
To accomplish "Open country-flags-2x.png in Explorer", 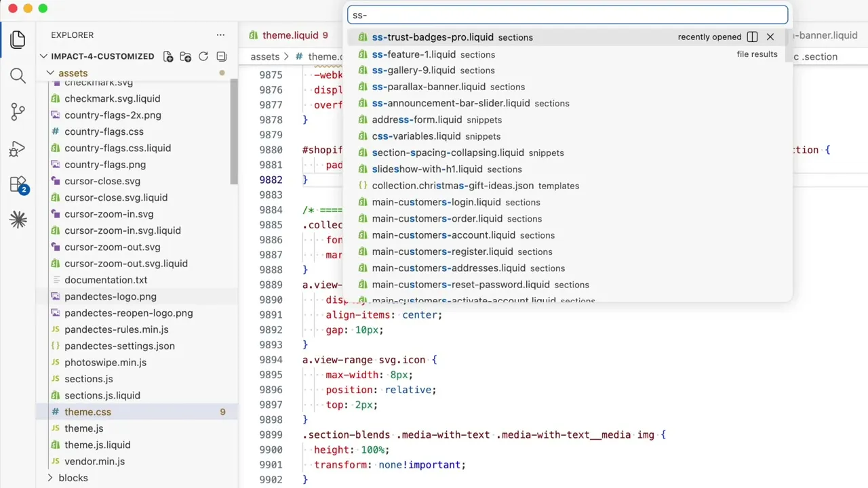I will [113, 115].
